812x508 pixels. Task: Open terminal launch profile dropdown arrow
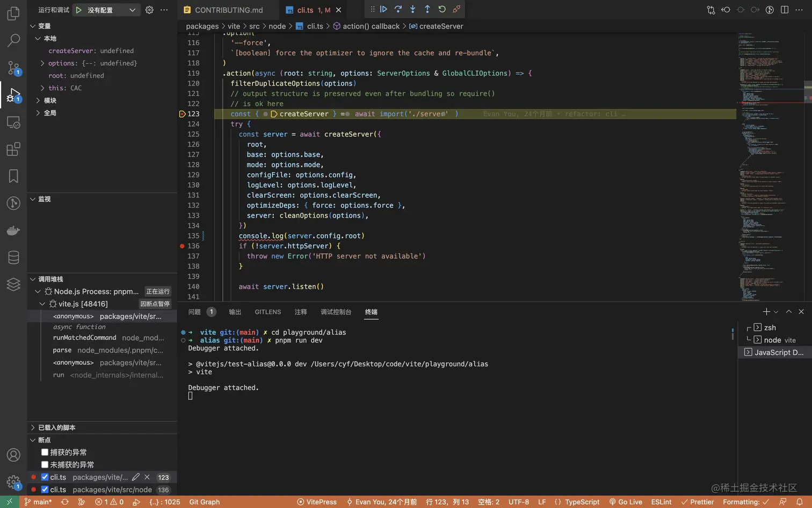[x=776, y=312]
